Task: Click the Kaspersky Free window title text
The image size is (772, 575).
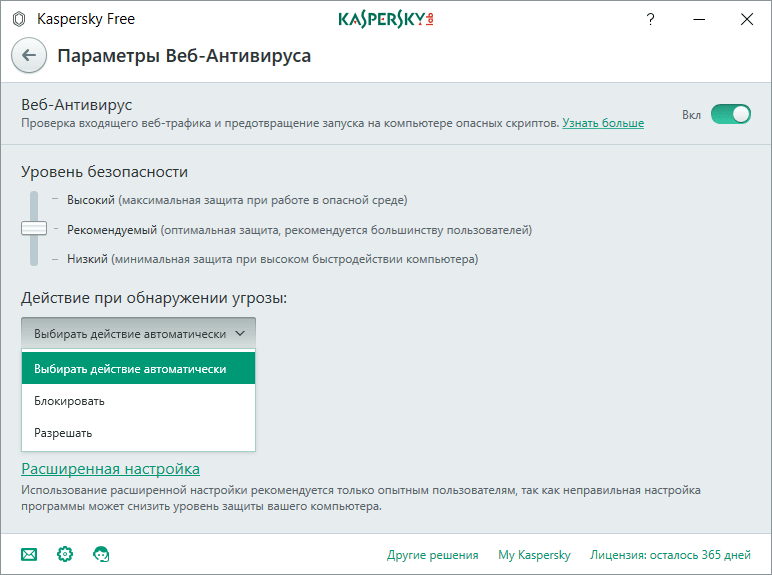Action: tap(86, 19)
